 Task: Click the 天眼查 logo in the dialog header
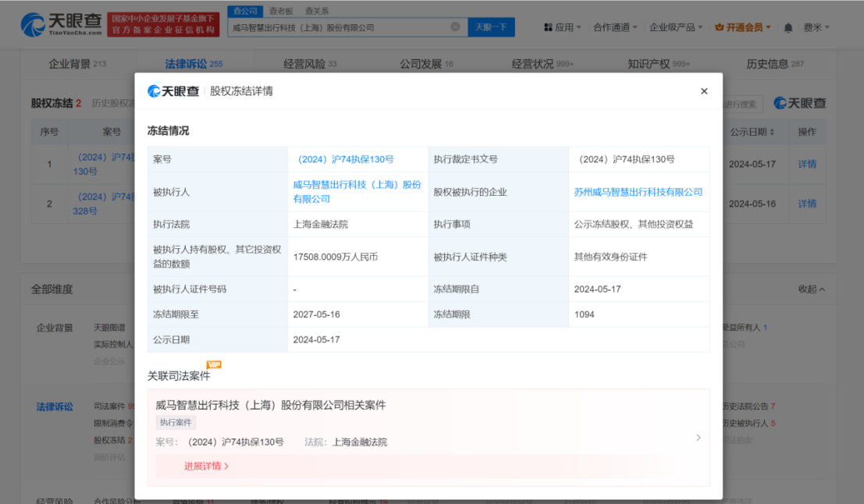(173, 91)
